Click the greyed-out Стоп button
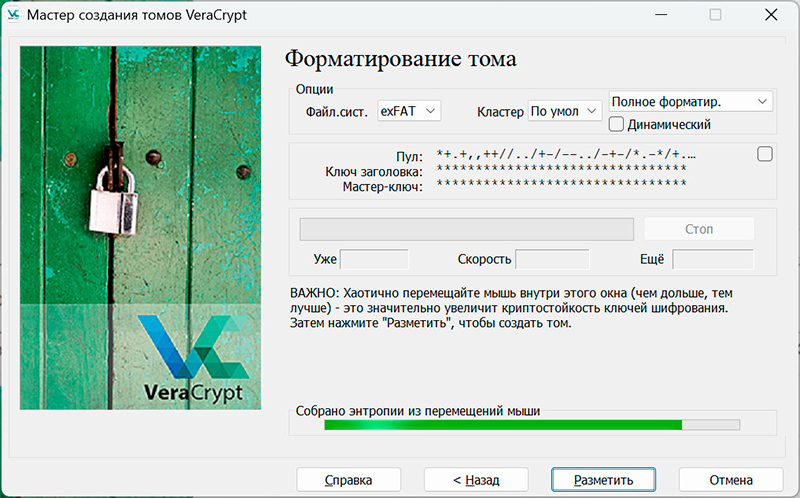This screenshot has height=498, width=800. click(698, 229)
